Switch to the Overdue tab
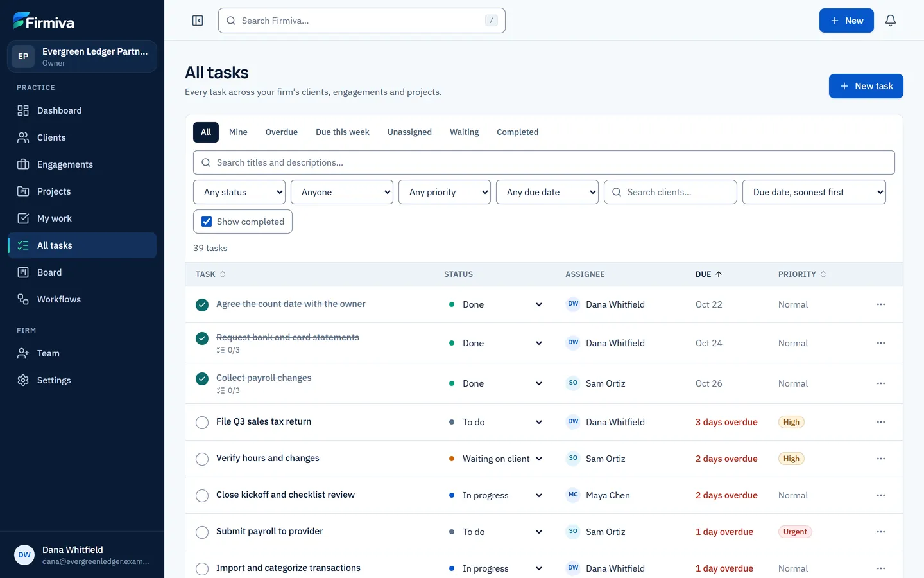Image resolution: width=924 pixels, height=578 pixels. [x=282, y=132]
